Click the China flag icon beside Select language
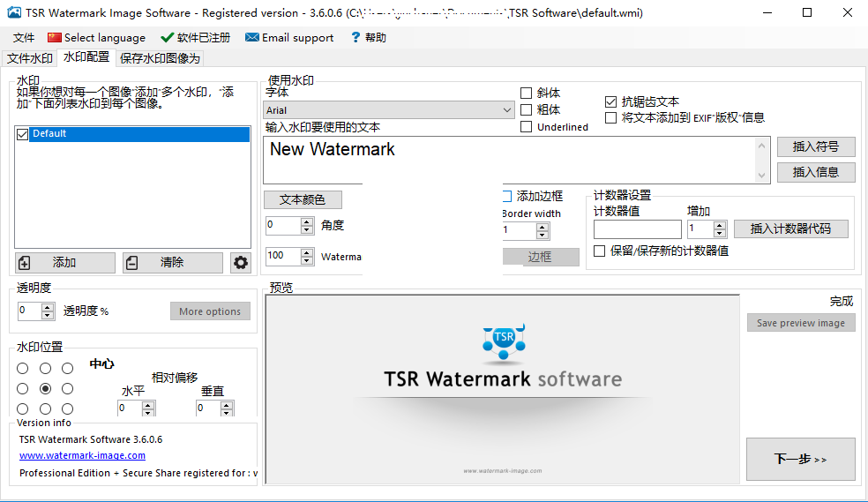This screenshot has width=868, height=502. point(55,38)
